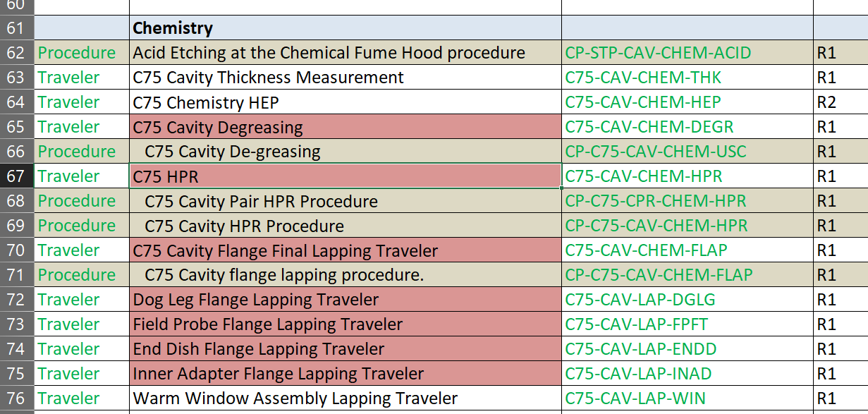This screenshot has width=868, height=414.
Task: Open the CP-STP-CAV-CHEM-ACID link
Action: (658, 53)
